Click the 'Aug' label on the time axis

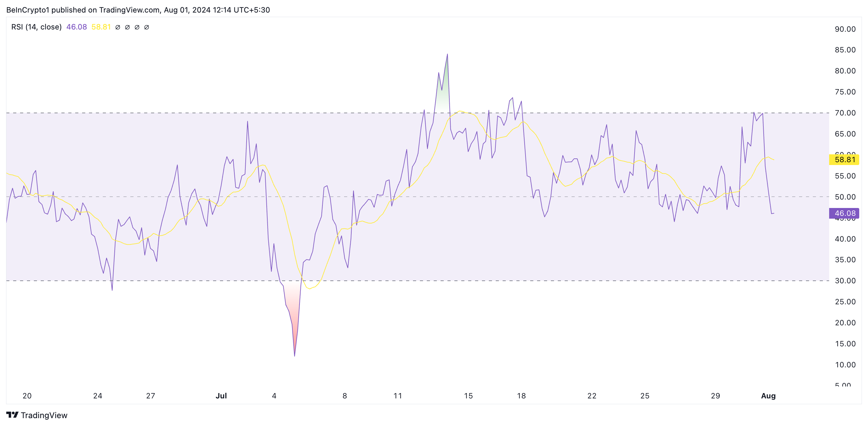(x=768, y=396)
